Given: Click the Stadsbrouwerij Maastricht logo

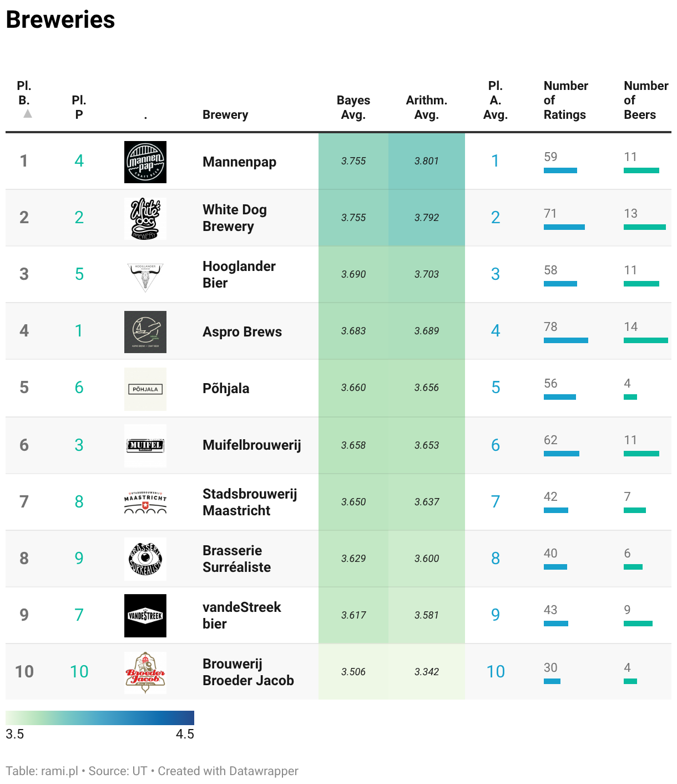Looking at the screenshot, I should (x=145, y=502).
